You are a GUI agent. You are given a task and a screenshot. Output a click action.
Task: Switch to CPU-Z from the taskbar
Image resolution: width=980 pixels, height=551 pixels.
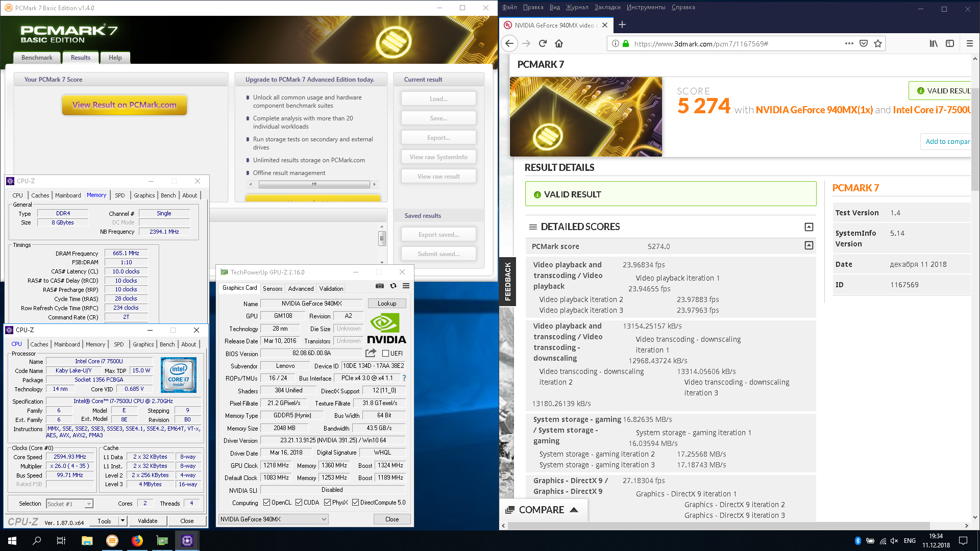[187, 541]
